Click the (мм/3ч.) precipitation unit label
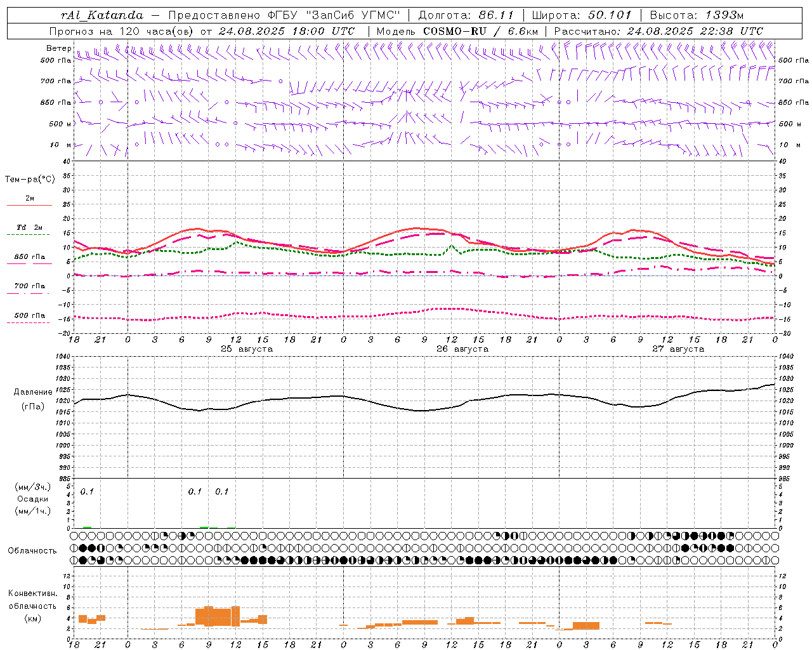Viewport: 812px width, 650px height. click(x=32, y=487)
